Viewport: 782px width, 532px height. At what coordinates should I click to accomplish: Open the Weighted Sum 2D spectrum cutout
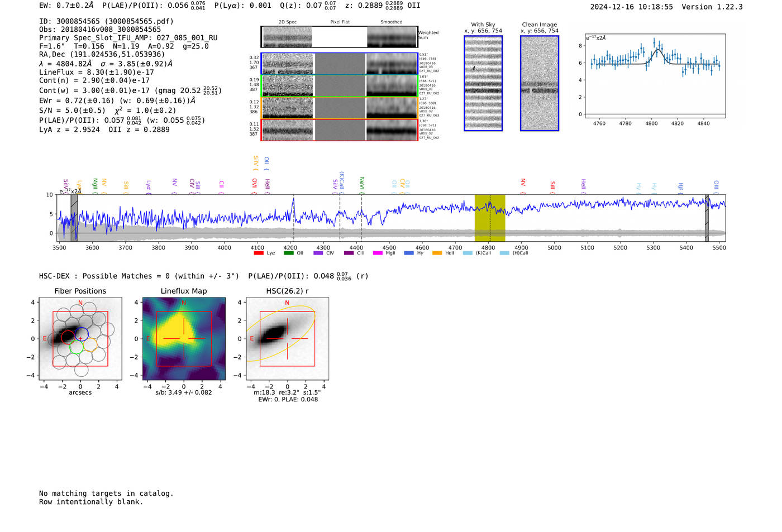pos(339,37)
